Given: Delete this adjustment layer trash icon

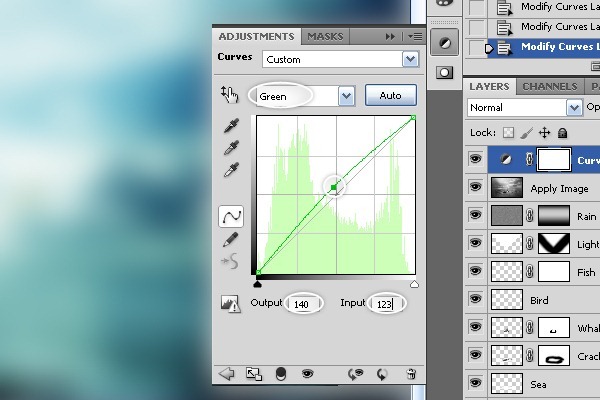Looking at the screenshot, I should pyautogui.click(x=411, y=374).
